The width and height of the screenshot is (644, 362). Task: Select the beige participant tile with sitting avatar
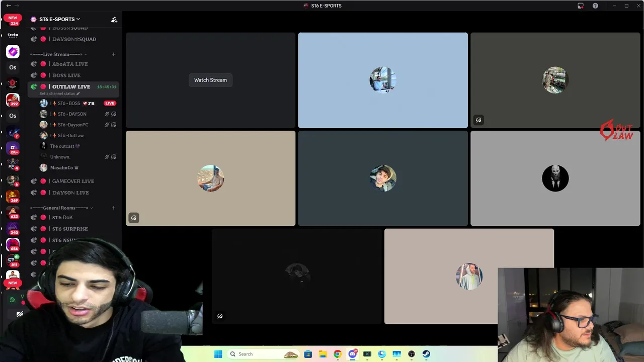pyautogui.click(x=210, y=178)
